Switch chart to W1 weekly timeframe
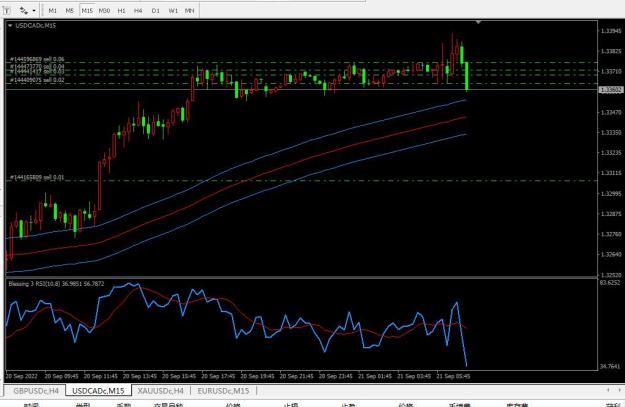Image resolution: width=625 pixels, height=407 pixels. tap(173, 11)
